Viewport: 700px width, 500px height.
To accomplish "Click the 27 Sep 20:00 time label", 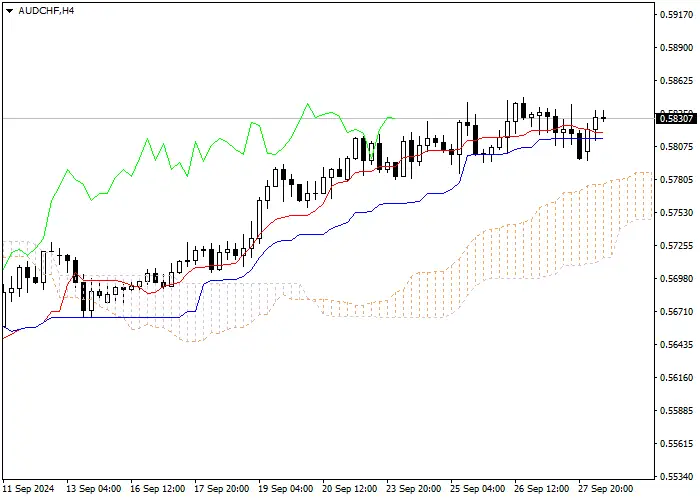I will click(x=606, y=489).
